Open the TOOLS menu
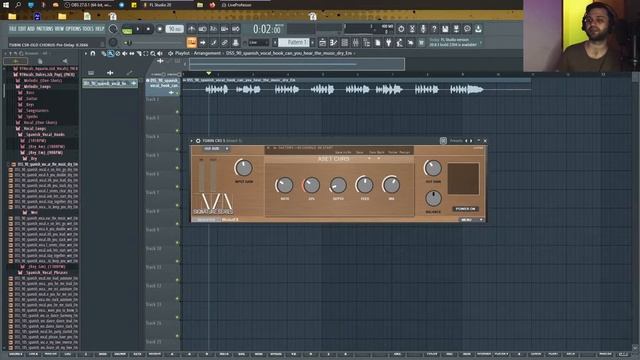Image resolution: width=640 pixels, height=360 pixels. pyautogui.click(x=88, y=29)
